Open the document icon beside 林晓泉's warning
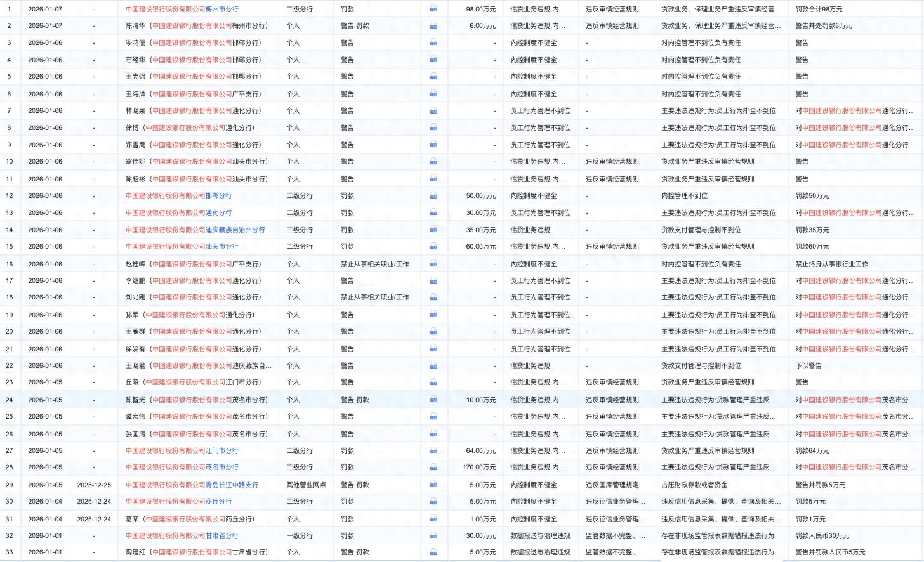Viewport: 924px width, 562px height. 433,110
